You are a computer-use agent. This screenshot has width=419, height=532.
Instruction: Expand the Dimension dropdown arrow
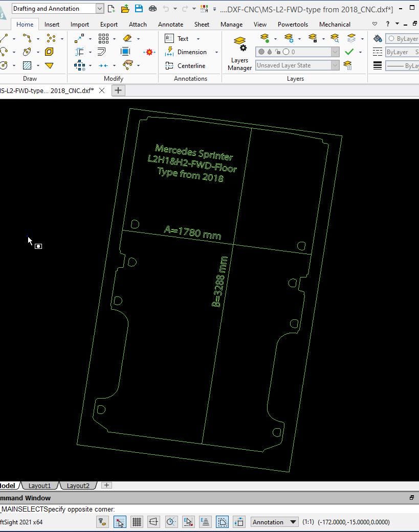(216, 52)
